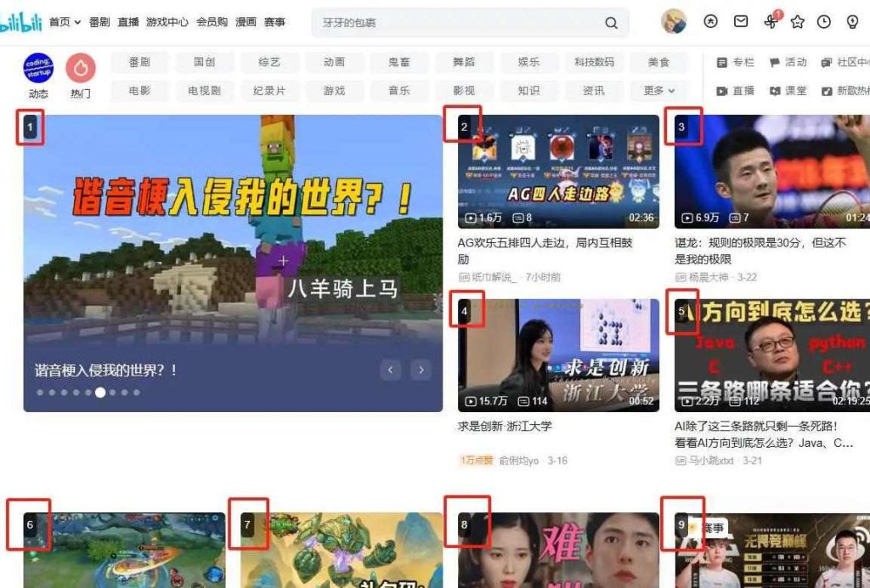Open 直播 in the top navigation bar
Screen dimensions: 870x588
coord(128,22)
